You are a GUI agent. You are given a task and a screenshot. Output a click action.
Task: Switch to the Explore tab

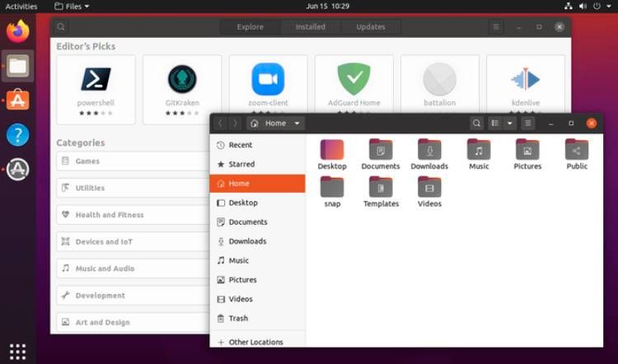[250, 27]
